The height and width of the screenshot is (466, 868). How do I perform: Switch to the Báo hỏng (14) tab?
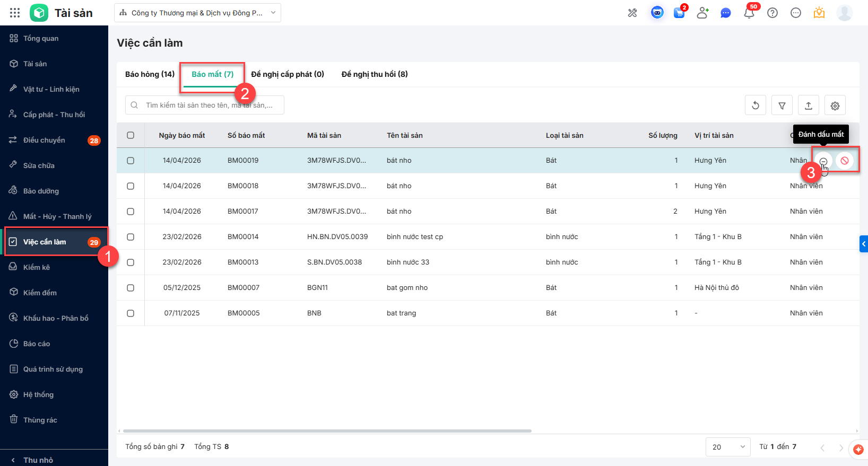pos(150,74)
